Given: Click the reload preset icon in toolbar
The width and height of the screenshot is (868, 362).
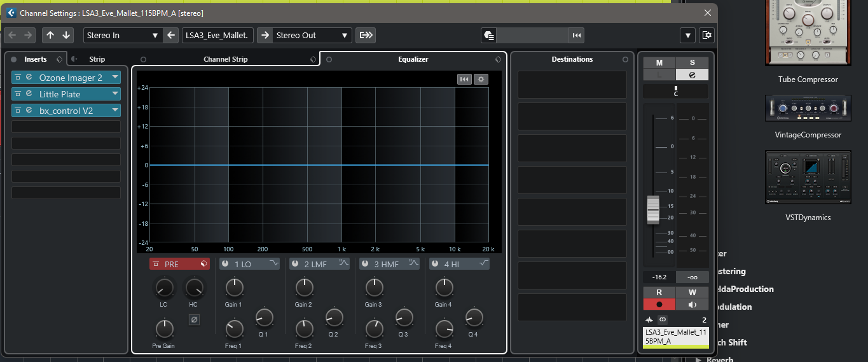Looking at the screenshot, I should pos(576,36).
